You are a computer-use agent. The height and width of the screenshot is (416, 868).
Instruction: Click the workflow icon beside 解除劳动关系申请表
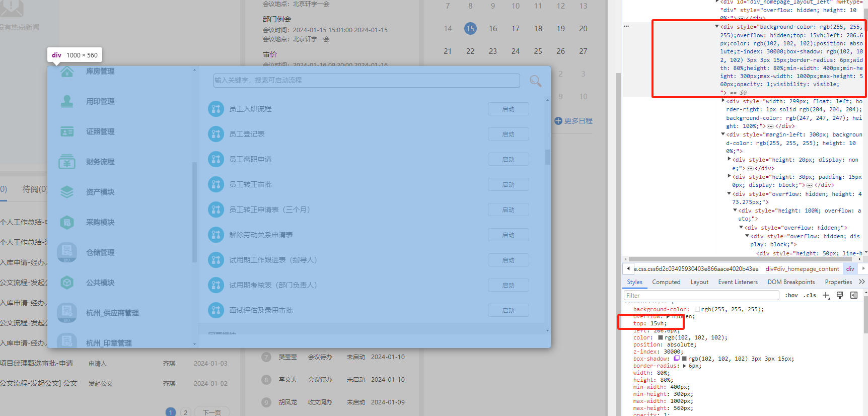pos(216,235)
